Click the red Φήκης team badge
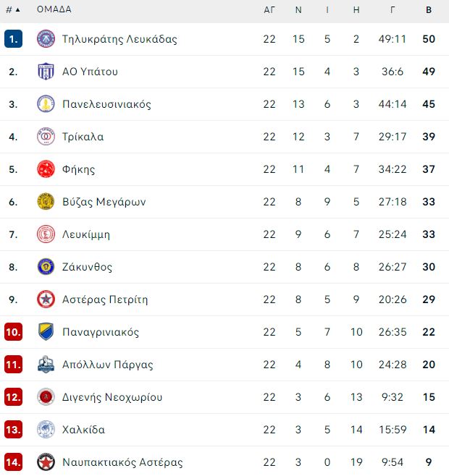 coord(46,169)
